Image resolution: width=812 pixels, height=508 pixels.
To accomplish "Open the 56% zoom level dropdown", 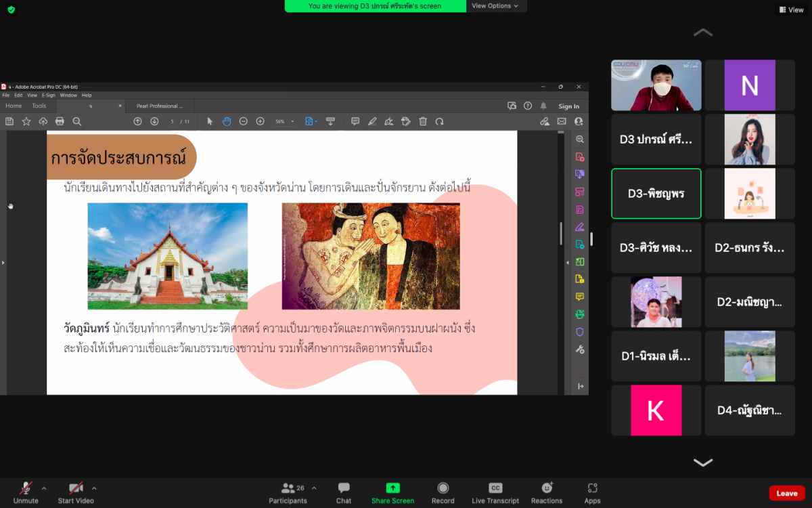I will (x=293, y=122).
